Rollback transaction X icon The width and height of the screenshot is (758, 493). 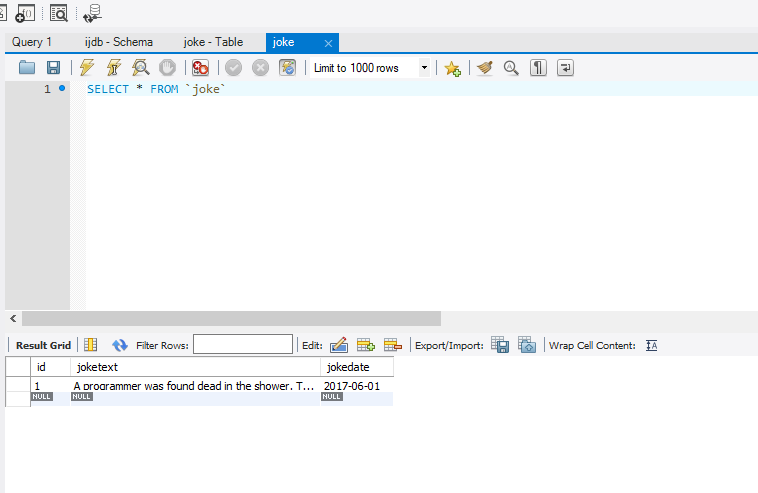coord(261,68)
